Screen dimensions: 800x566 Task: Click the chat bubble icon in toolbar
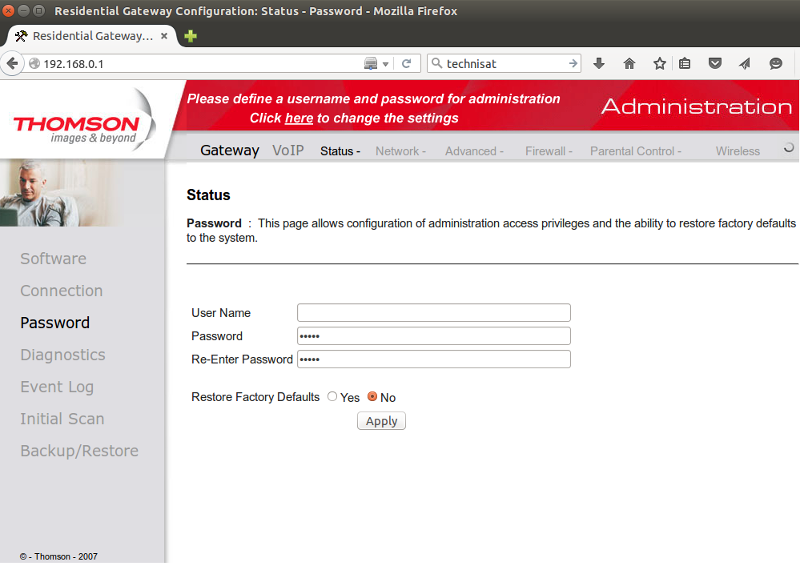coord(775,64)
